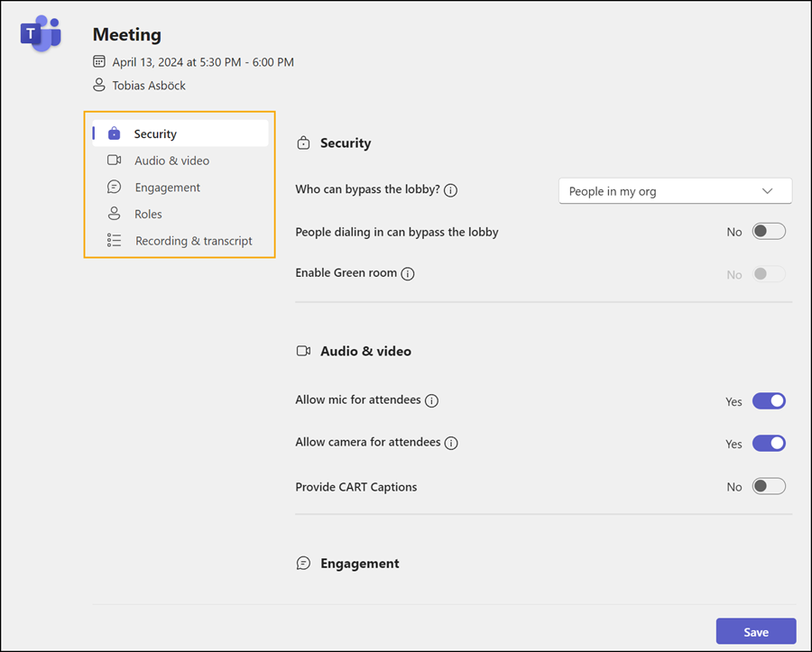
Task: Select the Security item in sidebar
Action: pos(155,133)
